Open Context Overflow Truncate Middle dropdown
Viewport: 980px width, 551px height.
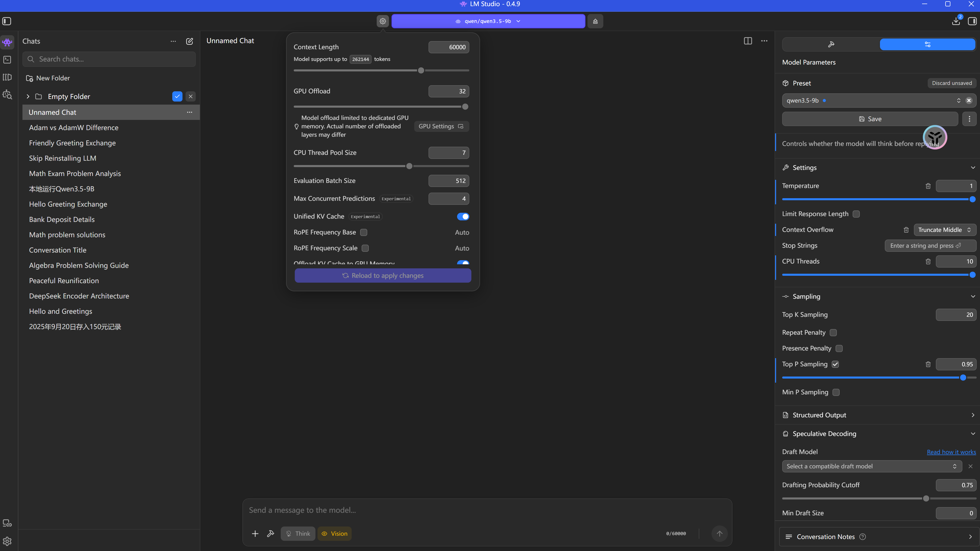(x=945, y=230)
